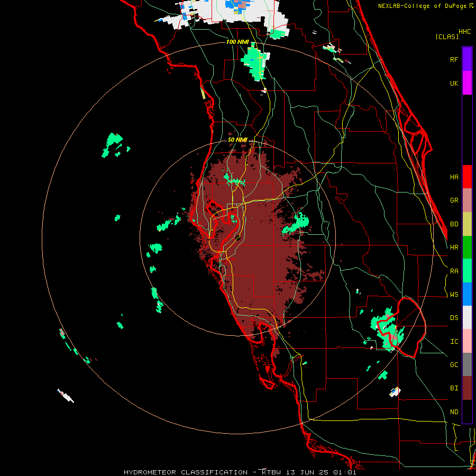Click the ND legend label
This screenshot has width=476, height=476.
[454, 412]
